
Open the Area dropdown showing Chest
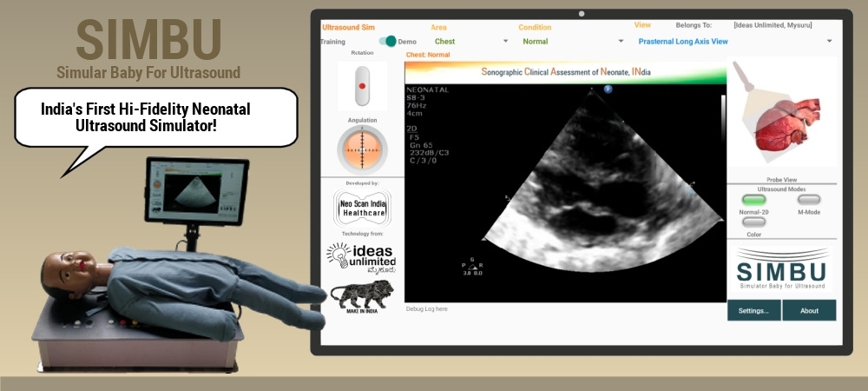471,41
